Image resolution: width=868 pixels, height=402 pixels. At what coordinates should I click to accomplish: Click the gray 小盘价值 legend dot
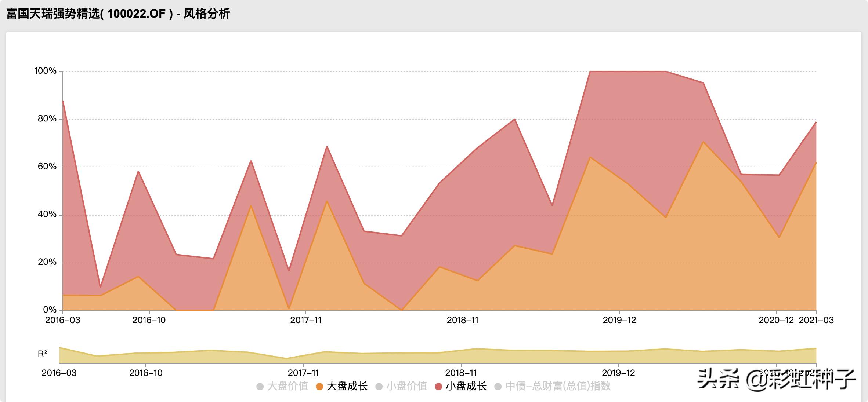click(379, 387)
